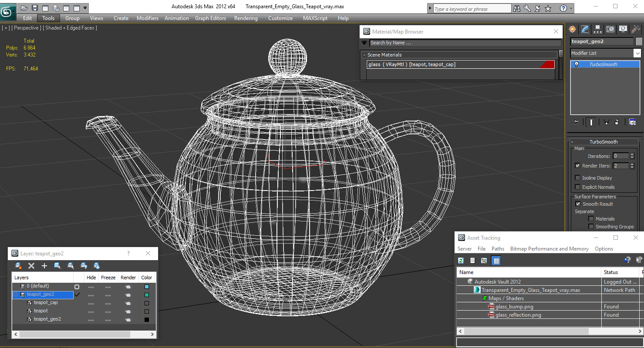The height and width of the screenshot is (348, 644).
Task: Toggle Hide for teapot_cap row
Action: coord(91,303)
